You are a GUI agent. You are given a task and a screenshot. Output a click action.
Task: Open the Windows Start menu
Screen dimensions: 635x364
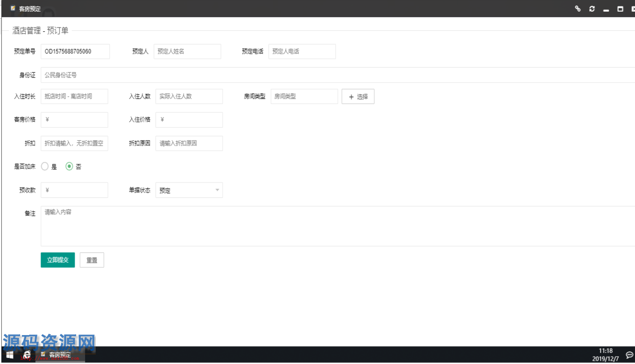(9, 355)
